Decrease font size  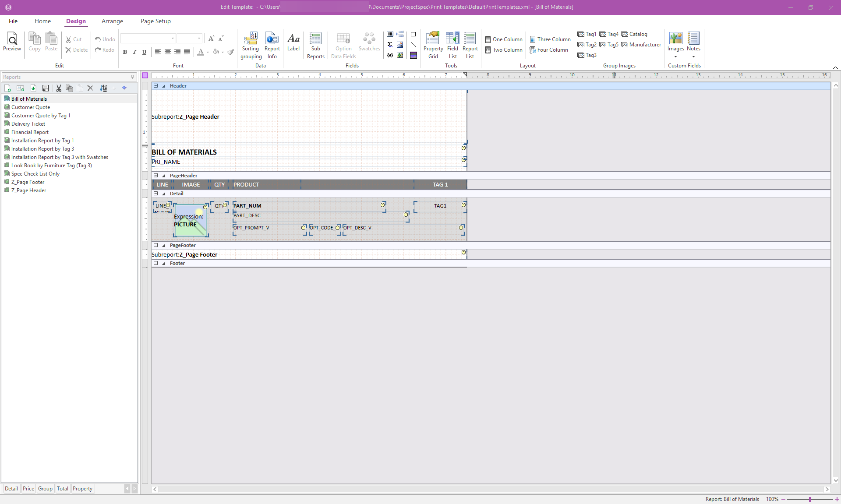click(221, 39)
